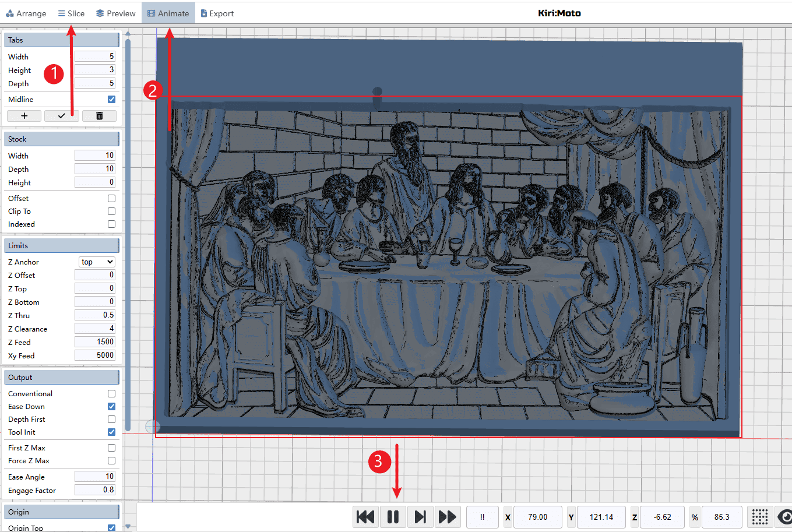Open the Z Anchor dropdown
Image resolution: width=792 pixels, height=532 pixels.
pyautogui.click(x=97, y=262)
